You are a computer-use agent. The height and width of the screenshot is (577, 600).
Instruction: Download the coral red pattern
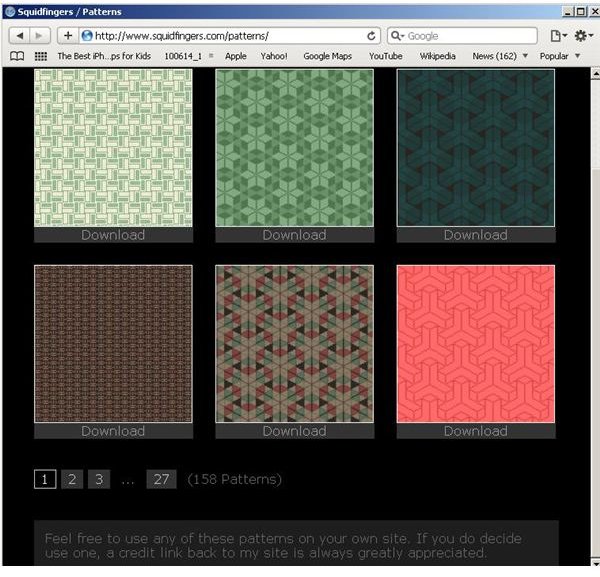(x=476, y=431)
